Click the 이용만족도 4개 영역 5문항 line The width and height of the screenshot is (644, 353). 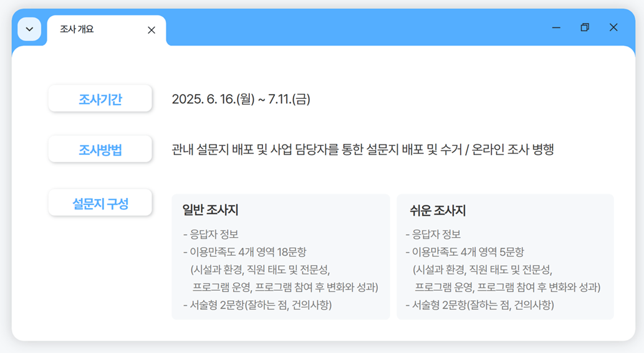pos(464,252)
